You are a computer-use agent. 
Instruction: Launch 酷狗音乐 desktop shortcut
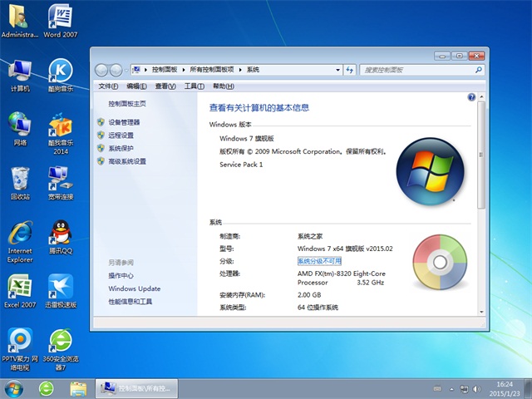(x=61, y=76)
